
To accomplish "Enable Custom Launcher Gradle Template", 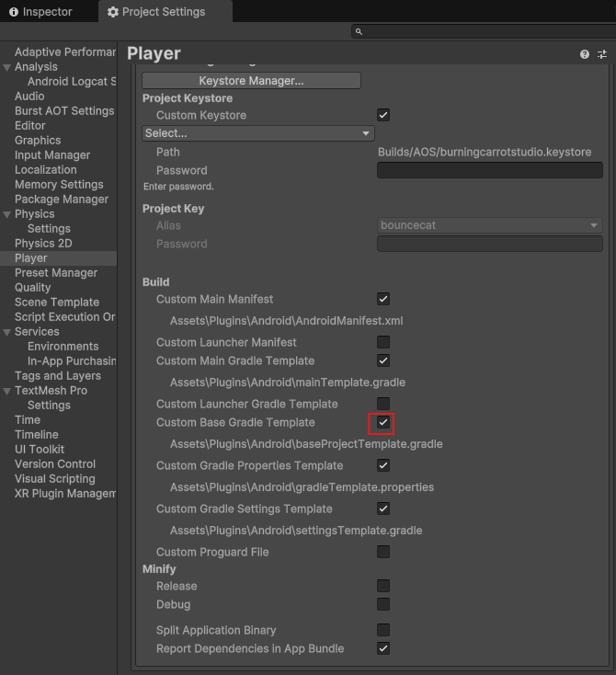I will (383, 404).
